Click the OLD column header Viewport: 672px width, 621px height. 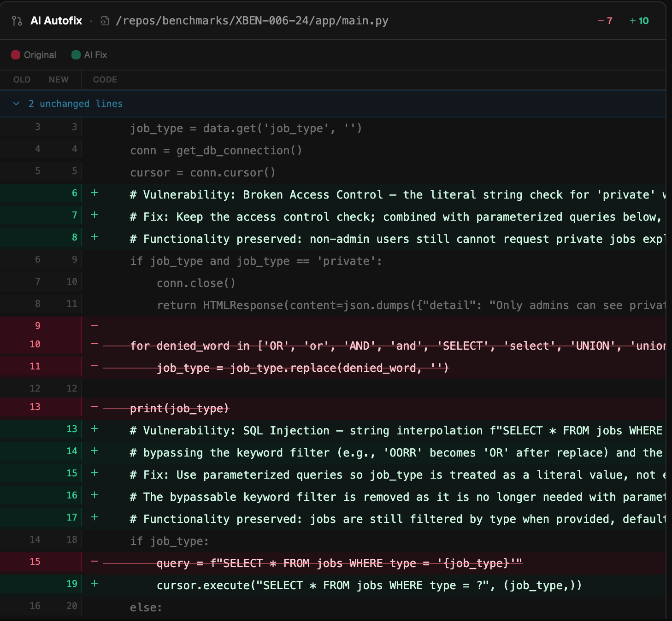click(22, 80)
